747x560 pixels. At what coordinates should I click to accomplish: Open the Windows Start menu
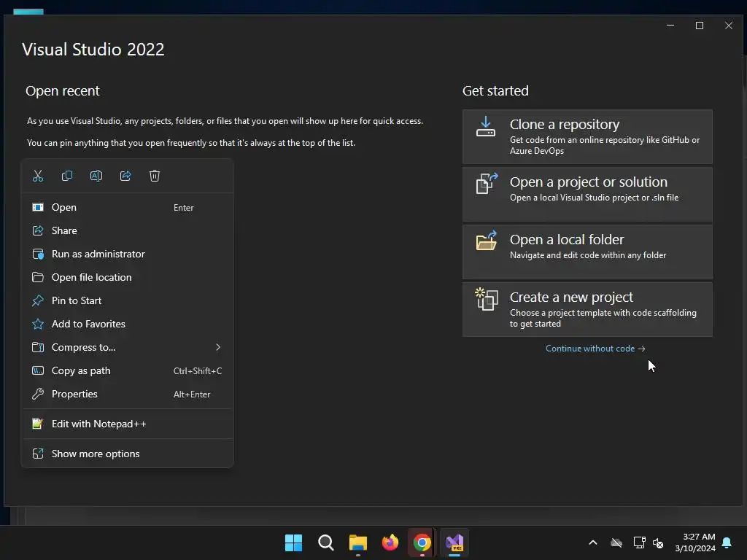[293, 542]
